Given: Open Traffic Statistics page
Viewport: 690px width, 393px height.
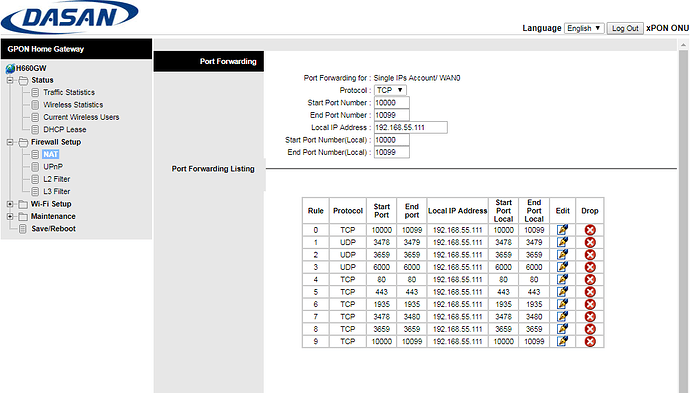Looking at the screenshot, I should (69, 92).
